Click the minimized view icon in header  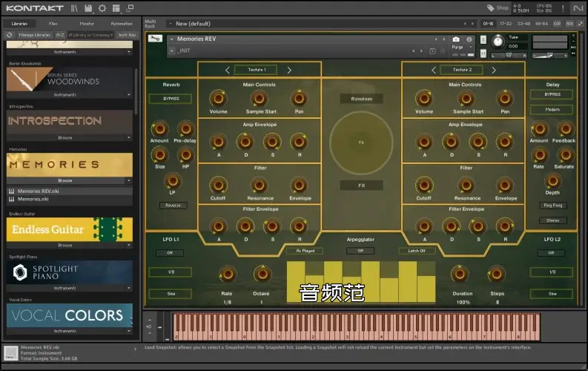(130, 8)
